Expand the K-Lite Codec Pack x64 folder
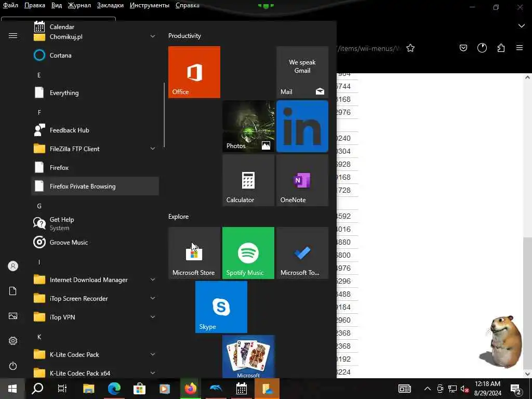Image resolution: width=532 pixels, height=399 pixels. coord(95,372)
